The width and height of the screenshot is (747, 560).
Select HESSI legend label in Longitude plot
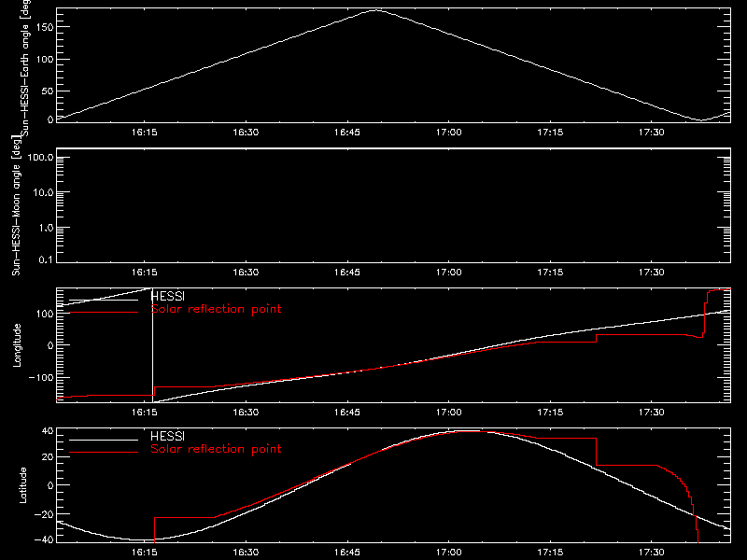click(x=167, y=296)
